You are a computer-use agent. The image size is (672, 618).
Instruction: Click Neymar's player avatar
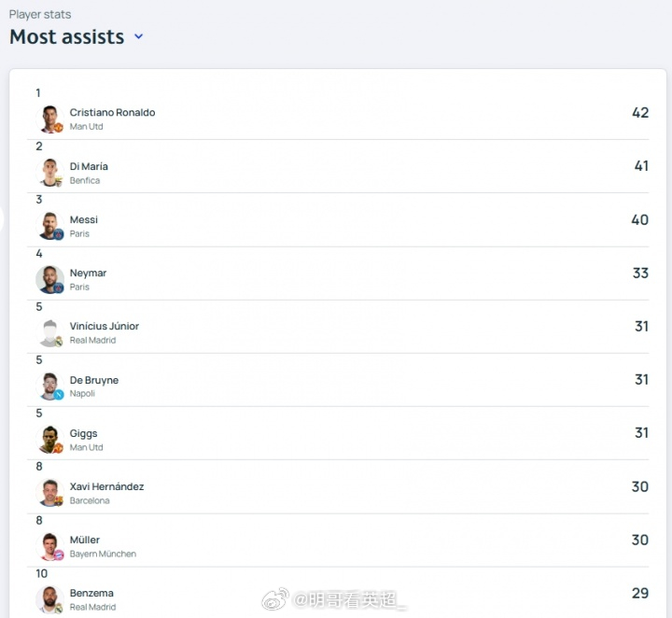pyautogui.click(x=49, y=279)
